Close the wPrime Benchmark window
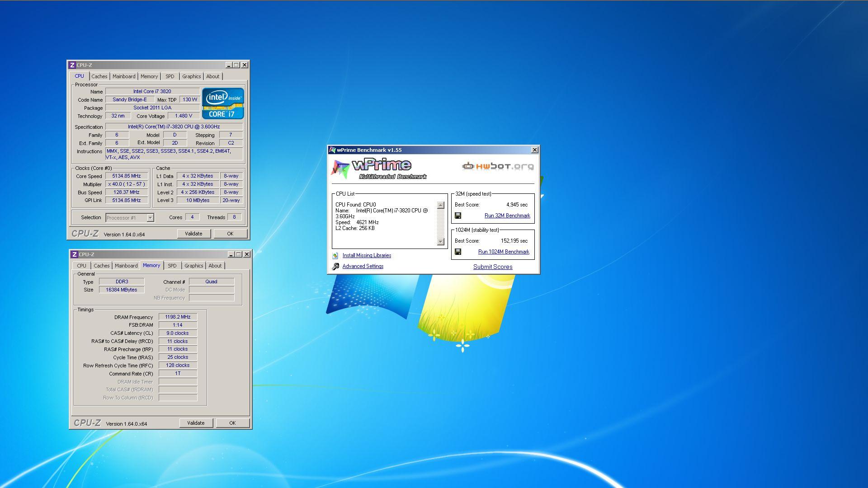 coord(534,150)
